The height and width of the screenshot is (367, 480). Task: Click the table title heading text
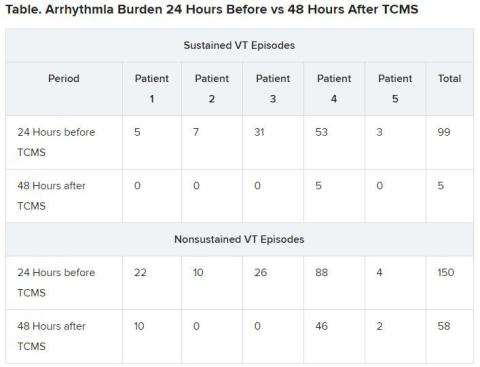[212, 9]
